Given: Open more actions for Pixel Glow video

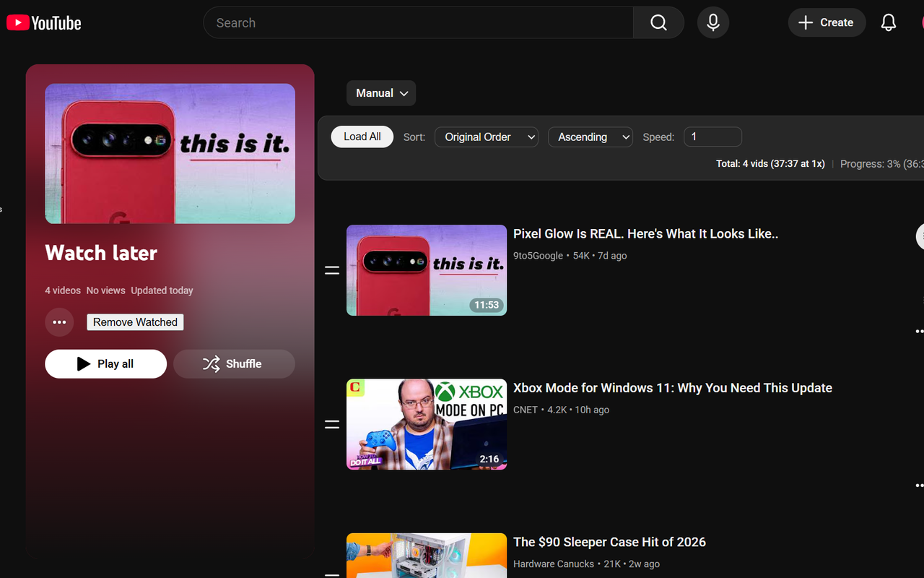Looking at the screenshot, I should [919, 331].
